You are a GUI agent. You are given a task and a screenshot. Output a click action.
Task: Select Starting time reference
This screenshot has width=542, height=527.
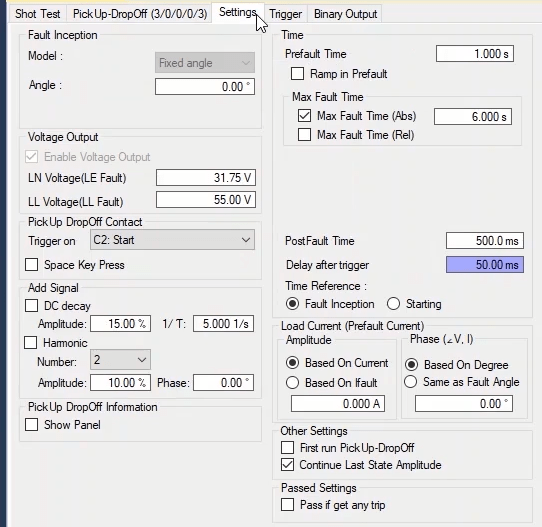(x=393, y=304)
